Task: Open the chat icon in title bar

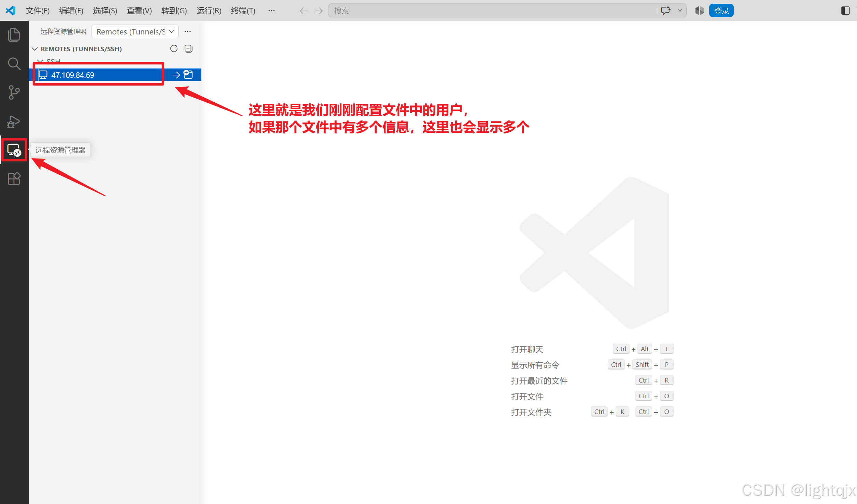Action: [x=665, y=11]
